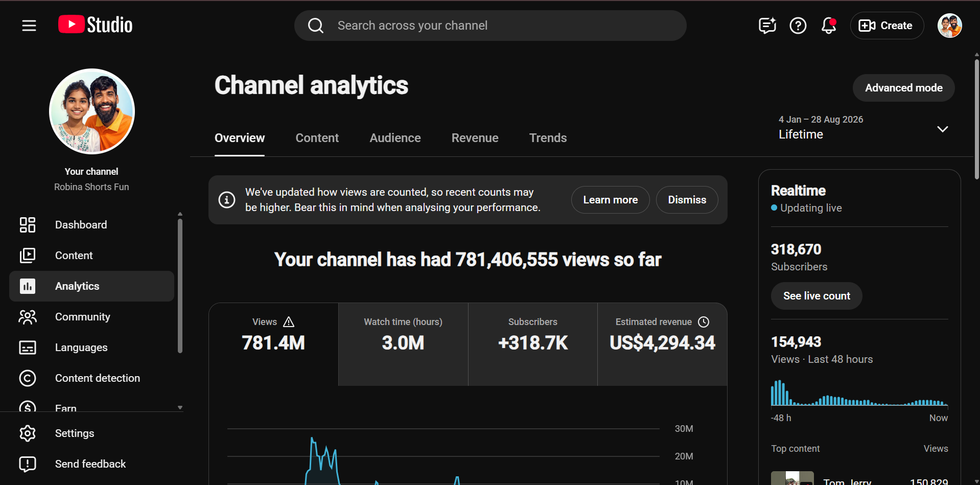The height and width of the screenshot is (485, 980).
Task: Open the hamburger navigation menu
Action: coord(29,26)
